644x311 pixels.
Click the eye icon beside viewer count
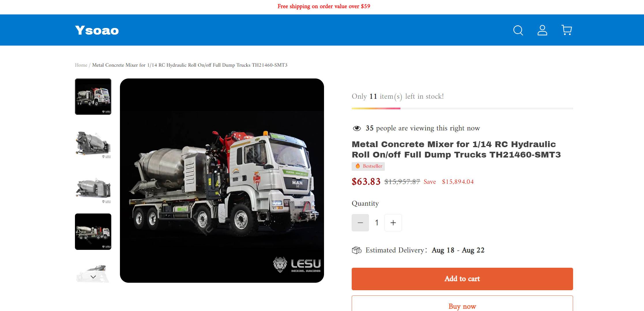(x=357, y=128)
